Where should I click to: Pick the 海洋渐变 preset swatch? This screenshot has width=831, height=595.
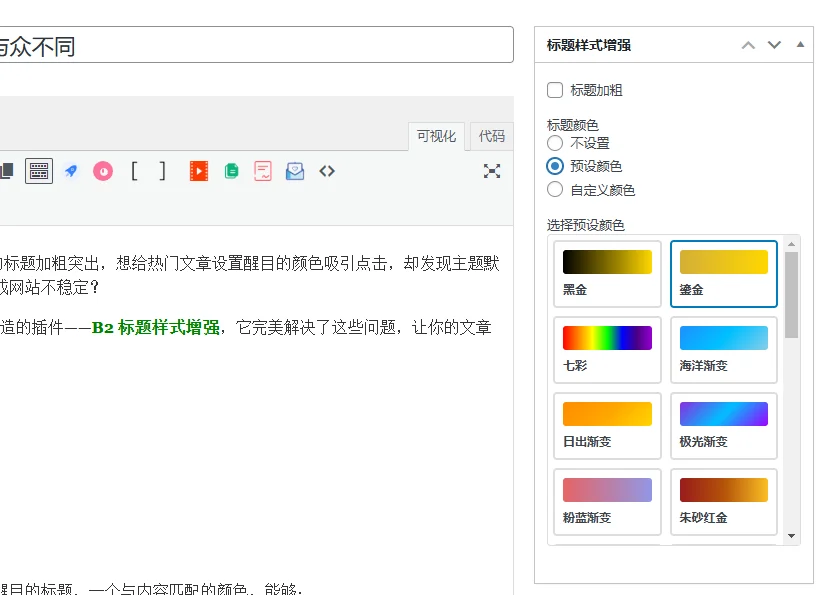[723, 349]
